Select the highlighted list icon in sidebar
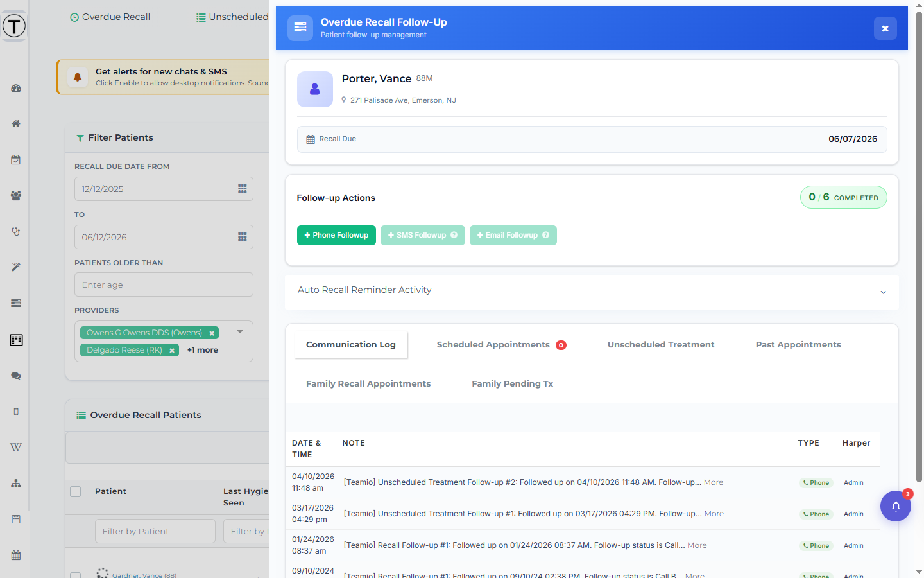This screenshot has height=578, width=924. 16,340
